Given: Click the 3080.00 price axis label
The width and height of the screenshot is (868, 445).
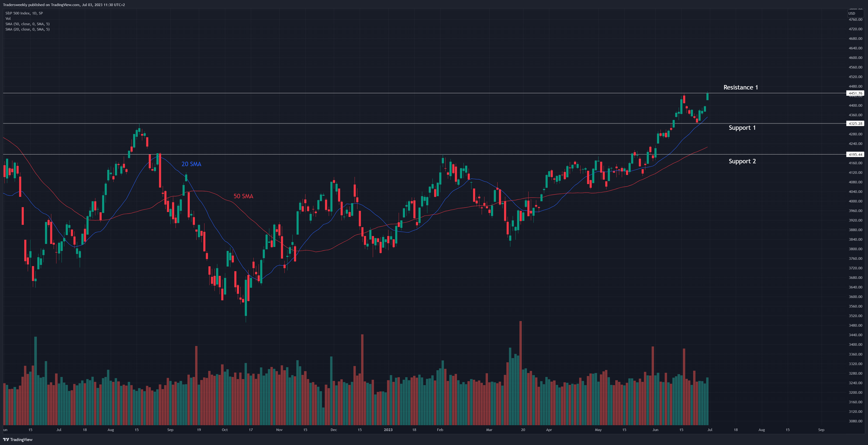Looking at the screenshot, I should [x=856, y=421].
